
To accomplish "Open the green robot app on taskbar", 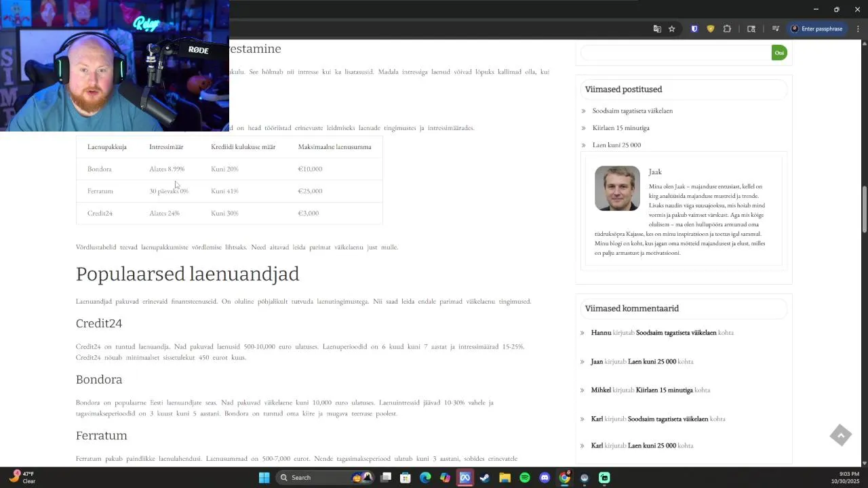I will coord(604,478).
